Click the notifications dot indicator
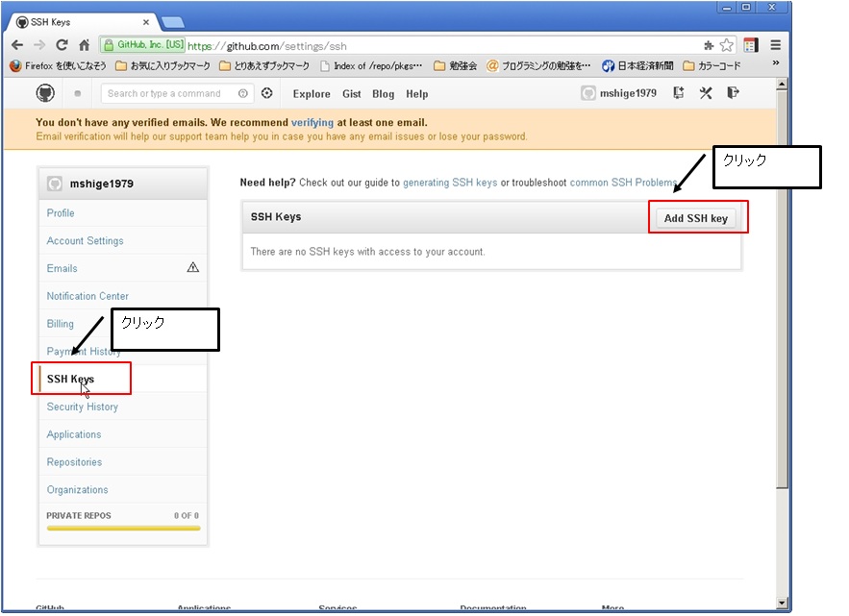Viewport: 849px width, 616px height. (78, 93)
